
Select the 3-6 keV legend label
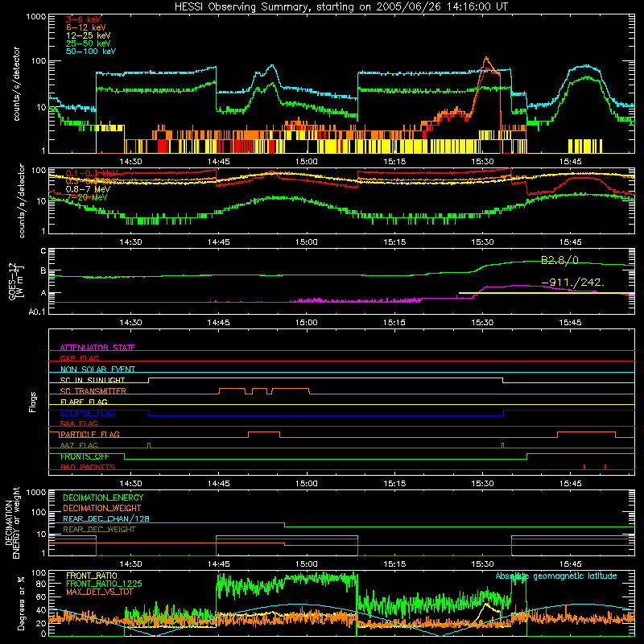[x=84, y=19]
